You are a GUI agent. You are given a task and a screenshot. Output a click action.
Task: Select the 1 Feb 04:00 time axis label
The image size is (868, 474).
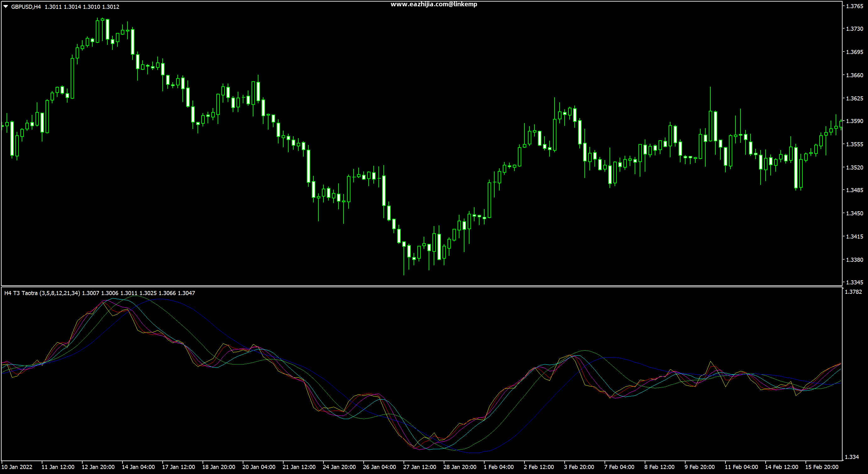click(499, 467)
